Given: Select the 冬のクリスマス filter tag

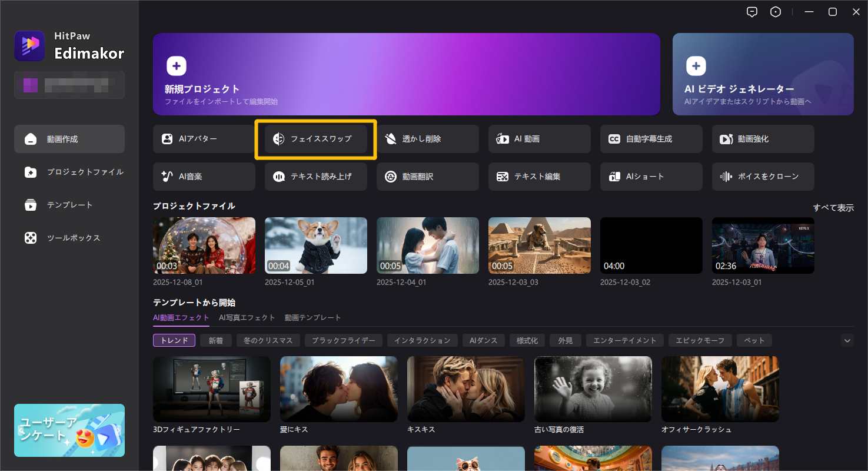Looking at the screenshot, I should [268, 340].
